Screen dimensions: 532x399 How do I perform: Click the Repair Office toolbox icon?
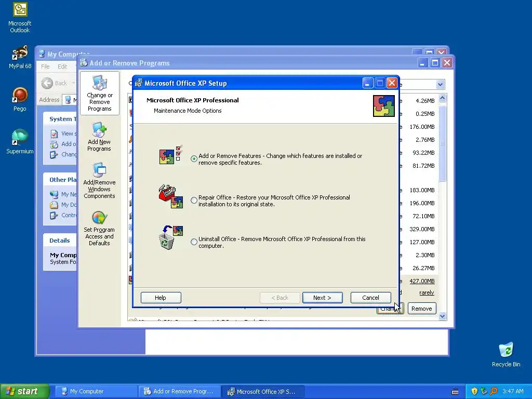click(x=171, y=196)
